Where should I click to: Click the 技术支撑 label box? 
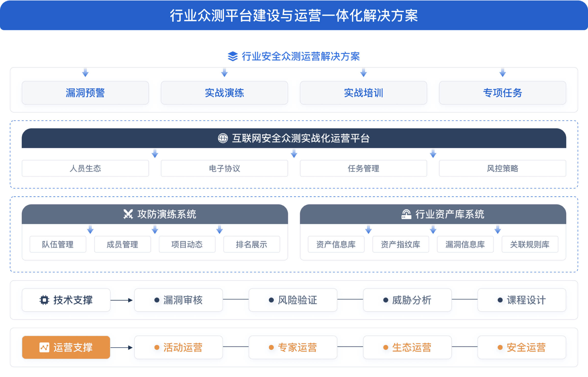[x=66, y=300]
